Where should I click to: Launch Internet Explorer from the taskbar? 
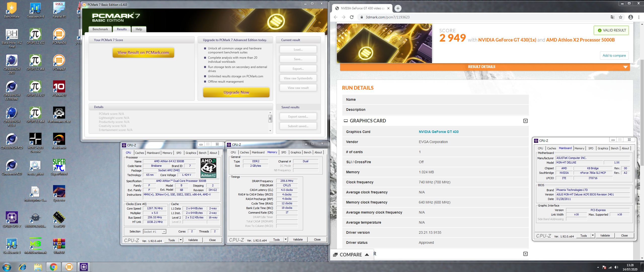[x=22, y=267]
